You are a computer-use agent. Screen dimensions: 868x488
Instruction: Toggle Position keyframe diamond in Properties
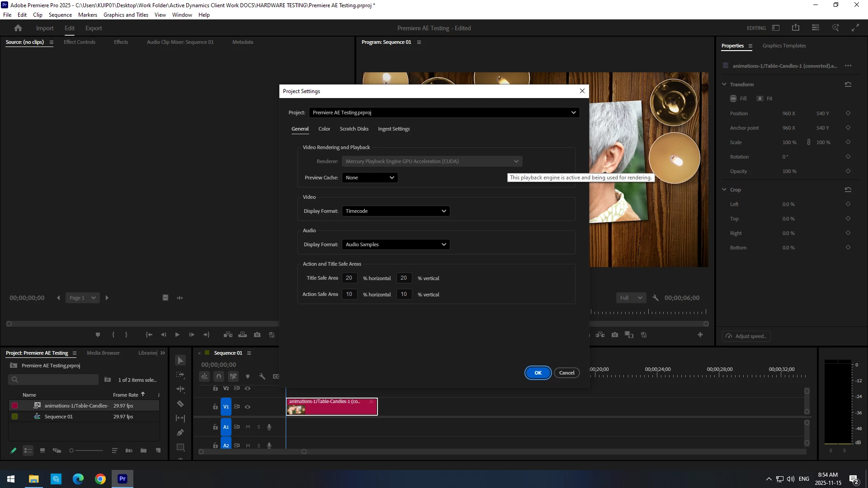(x=848, y=113)
